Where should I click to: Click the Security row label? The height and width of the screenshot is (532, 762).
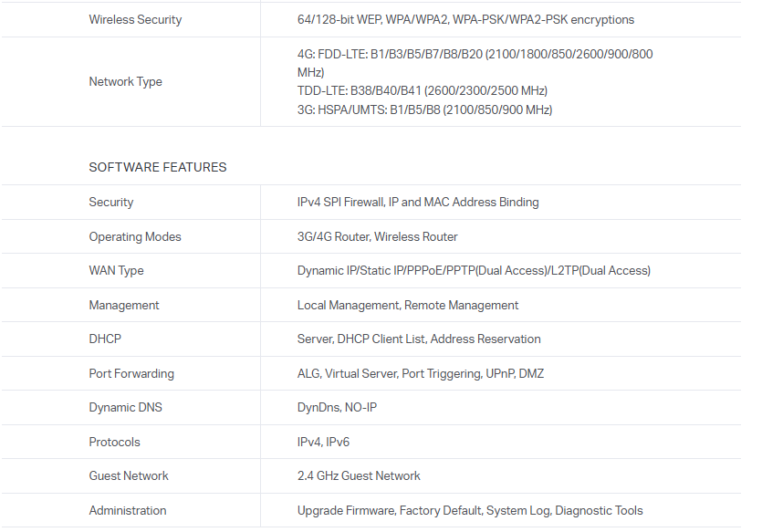coord(110,202)
